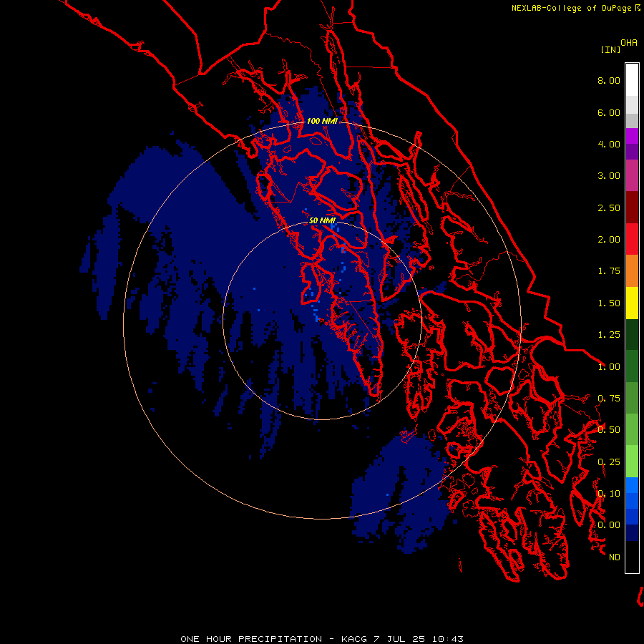The width and height of the screenshot is (644, 644).
Task: Click the 0.10 legend value
Action: click(x=609, y=494)
